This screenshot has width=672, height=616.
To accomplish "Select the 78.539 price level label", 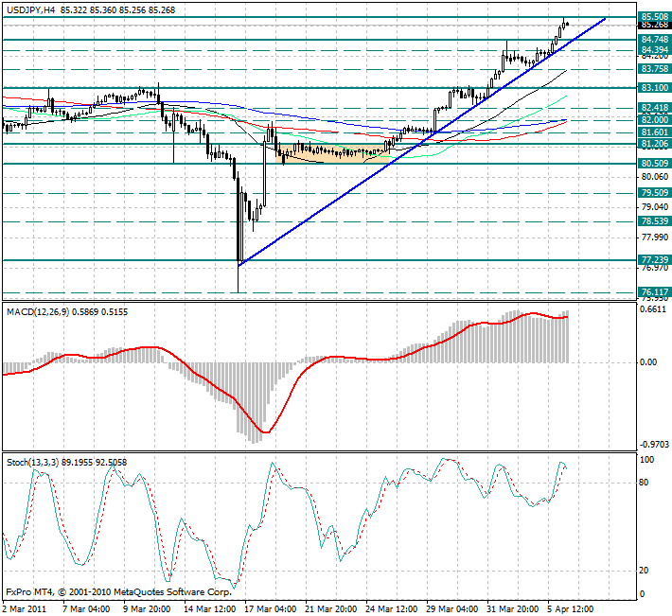I will 654,221.
